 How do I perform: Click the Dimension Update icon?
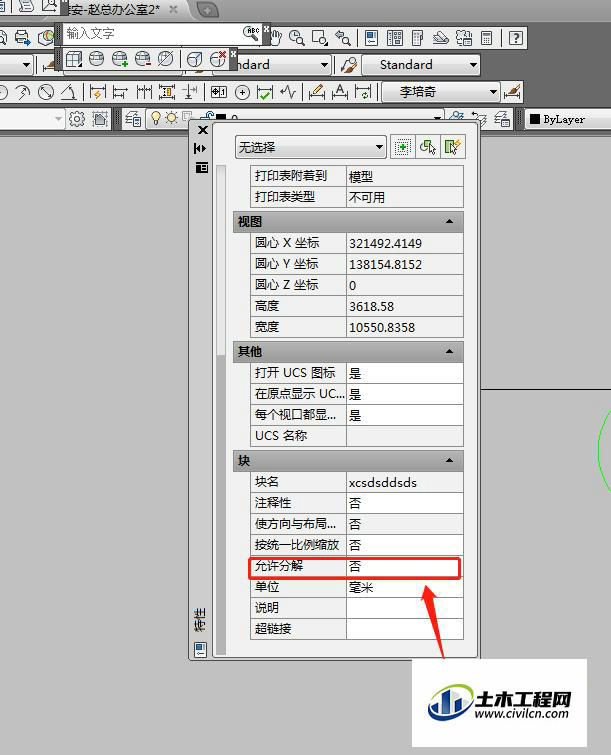(x=364, y=92)
